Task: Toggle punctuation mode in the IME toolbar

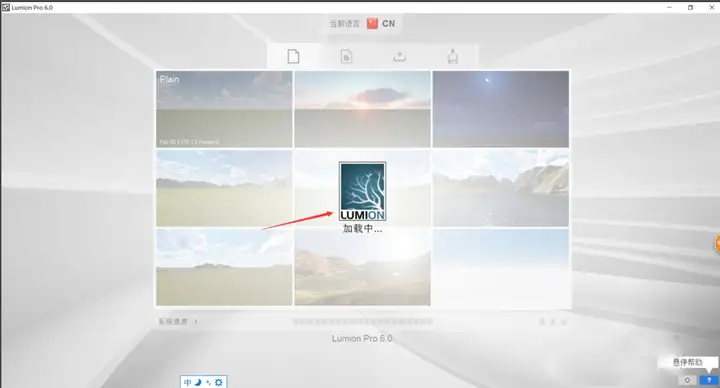Action: click(208, 382)
